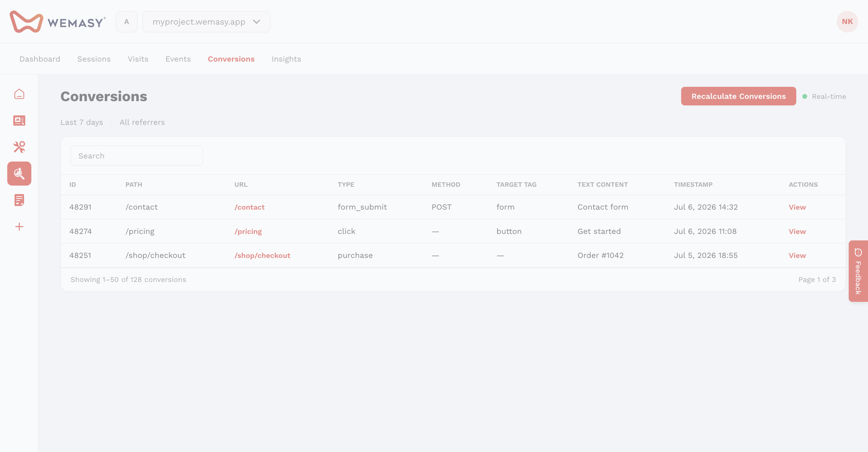Open the /pricing URL link
The width and height of the screenshot is (868, 452).
point(248,231)
